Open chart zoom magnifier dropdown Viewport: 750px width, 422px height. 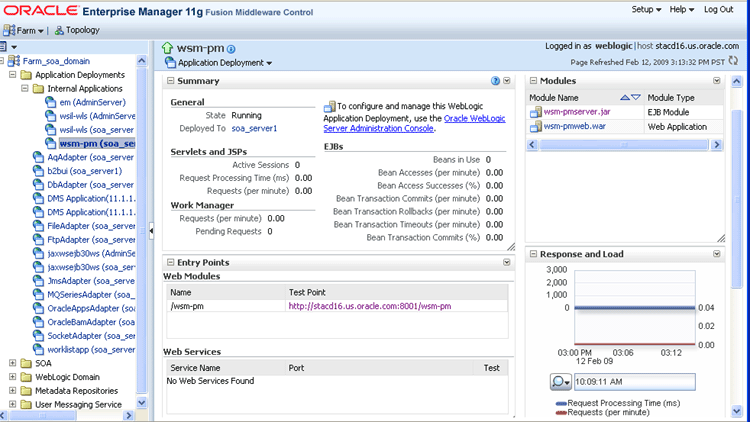(561, 382)
